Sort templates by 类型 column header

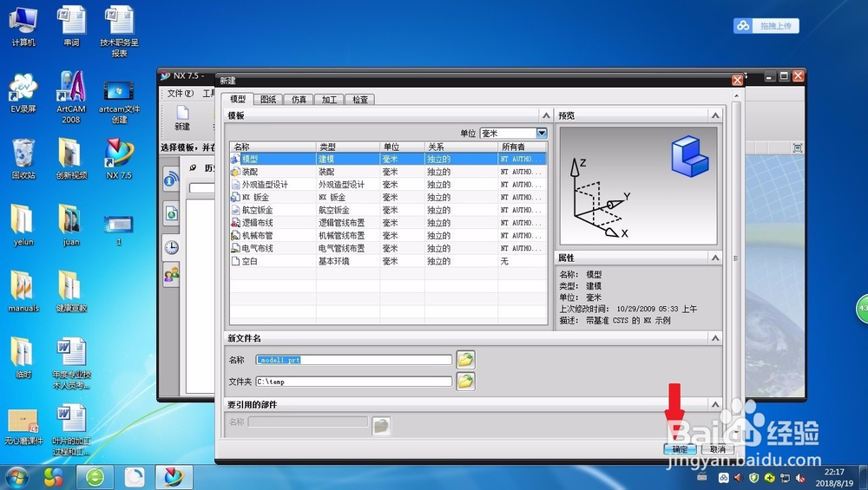pyautogui.click(x=348, y=147)
